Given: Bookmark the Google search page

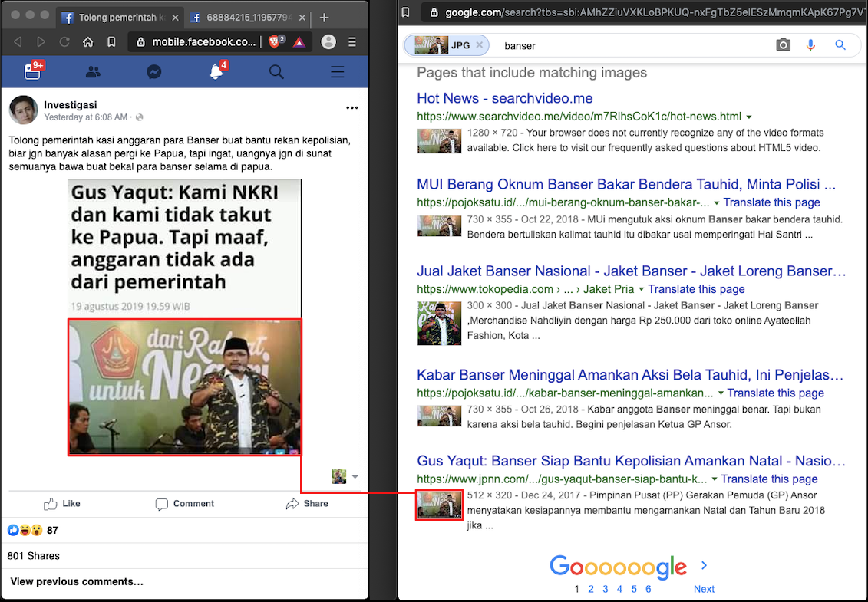Looking at the screenshot, I should point(406,12).
